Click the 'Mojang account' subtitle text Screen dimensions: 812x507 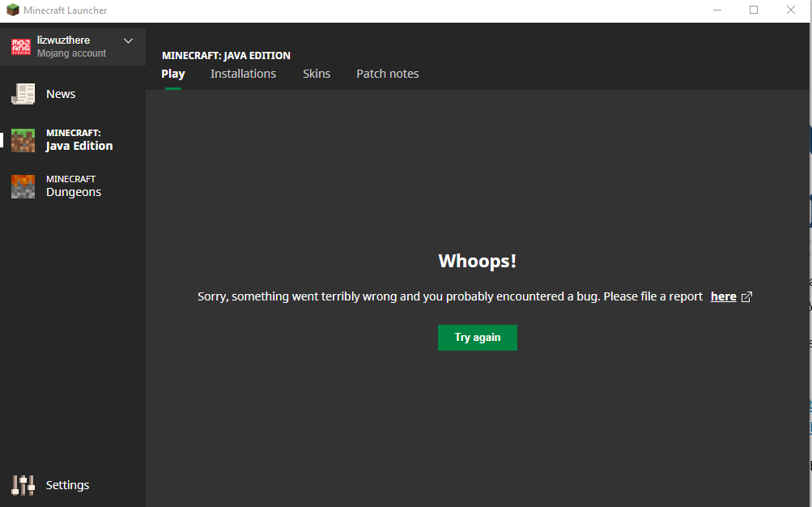pyautogui.click(x=71, y=53)
